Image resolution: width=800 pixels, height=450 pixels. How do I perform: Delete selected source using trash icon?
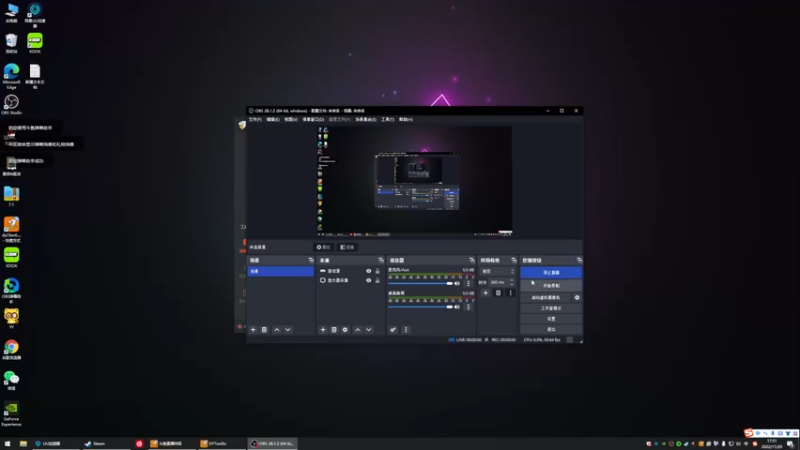point(334,330)
